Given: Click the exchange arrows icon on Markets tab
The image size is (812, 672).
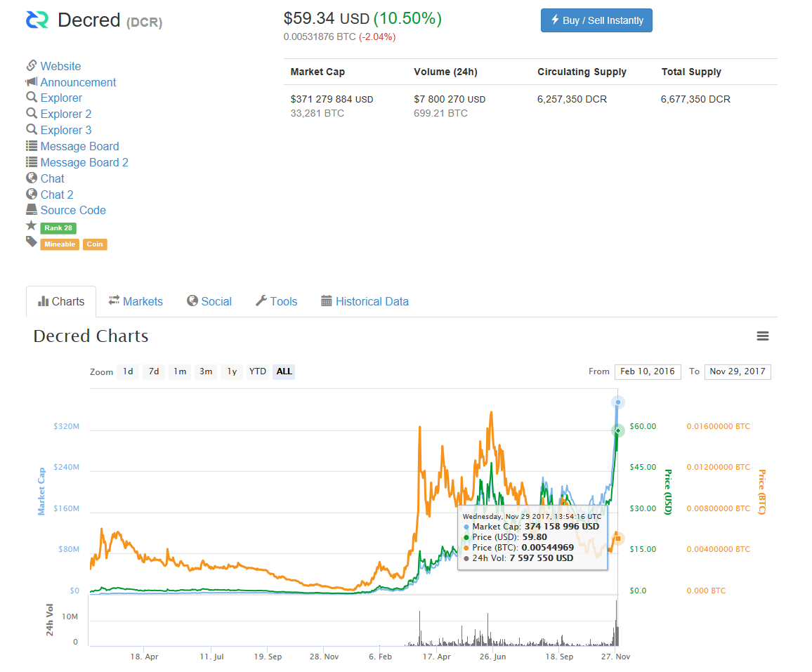Looking at the screenshot, I should point(114,301).
